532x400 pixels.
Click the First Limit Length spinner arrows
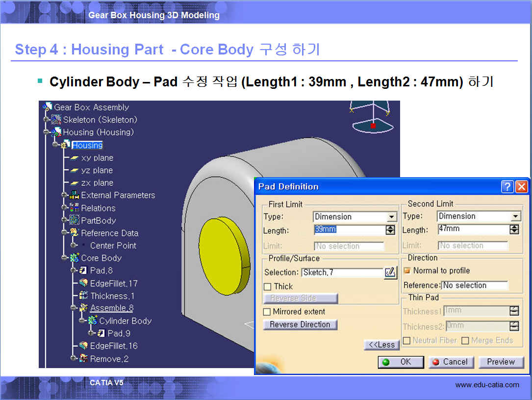pyautogui.click(x=390, y=230)
